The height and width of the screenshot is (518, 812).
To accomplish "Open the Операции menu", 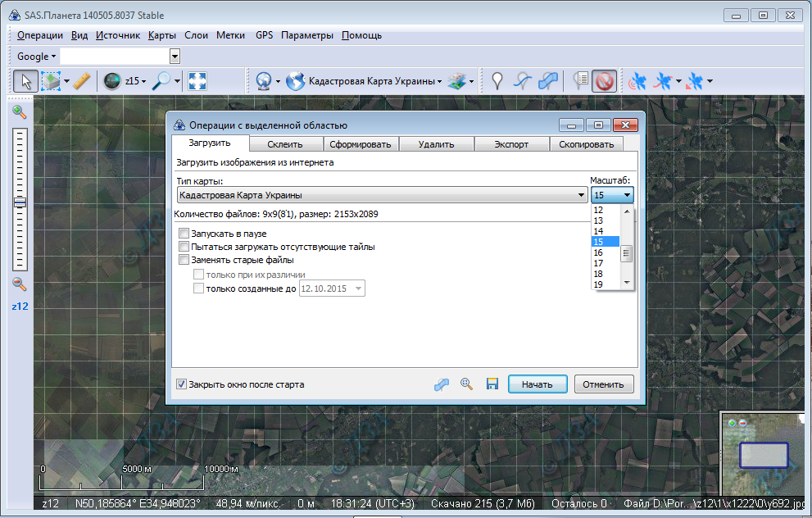I will pyautogui.click(x=40, y=35).
